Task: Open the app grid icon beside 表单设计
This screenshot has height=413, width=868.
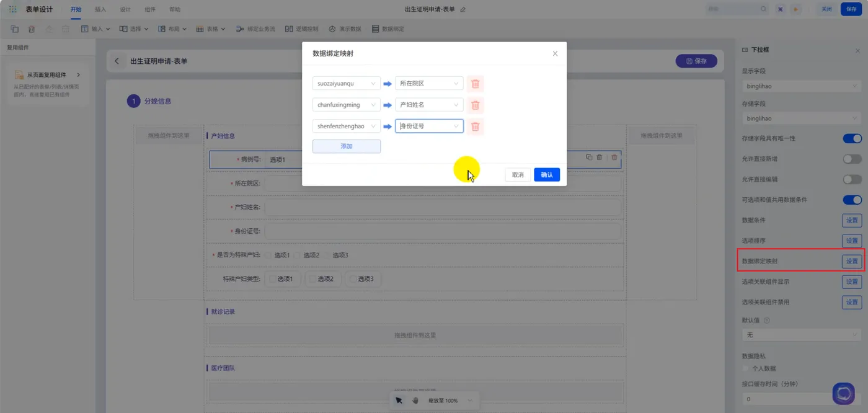Action: coord(12,9)
